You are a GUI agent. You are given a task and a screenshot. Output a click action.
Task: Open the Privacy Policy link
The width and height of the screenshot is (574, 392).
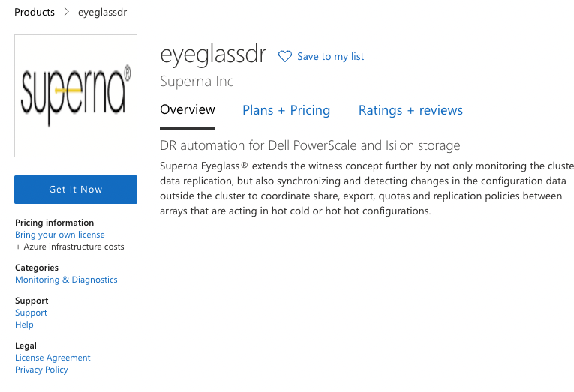(41, 370)
